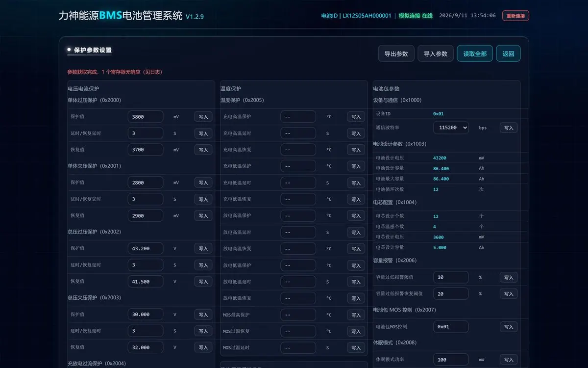This screenshot has height=368, width=588.
Task: Focus 总压欠压保护 保护值 field 30.000
Action: tap(146, 314)
